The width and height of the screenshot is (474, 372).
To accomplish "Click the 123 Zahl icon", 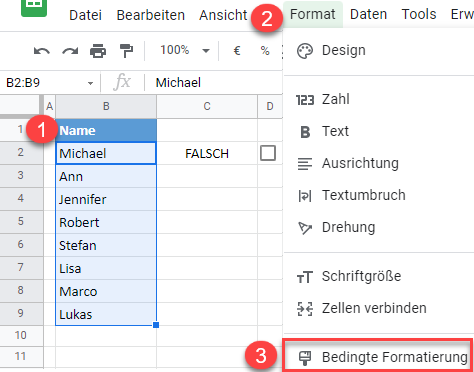I will [x=305, y=100].
